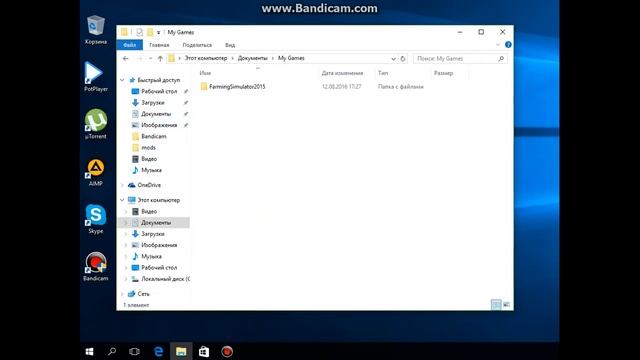Viewport: 640px width, 360px height.
Task: Select Изображения under quick access
Action: tap(159, 125)
